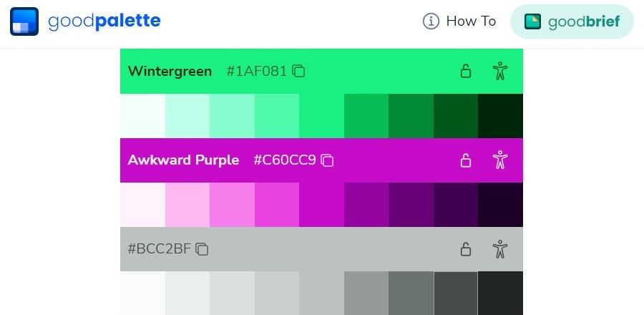Click the Wintergreen color name
The height and width of the screenshot is (315, 644).
click(x=170, y=71)
